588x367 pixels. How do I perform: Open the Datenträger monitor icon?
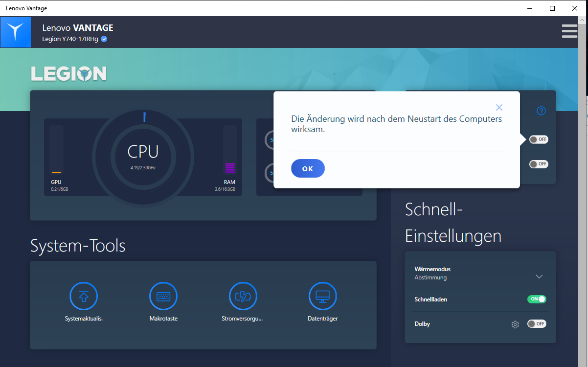(323, 296)
